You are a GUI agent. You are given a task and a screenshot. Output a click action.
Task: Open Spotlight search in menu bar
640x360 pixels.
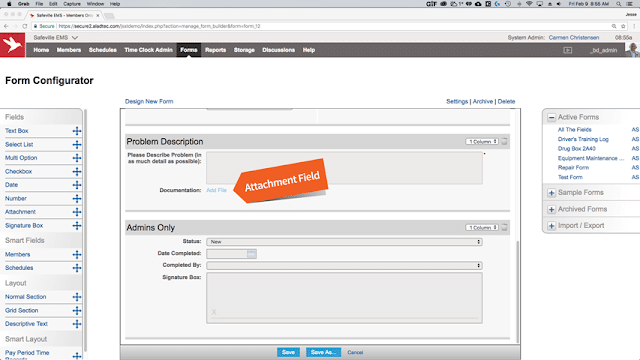tap(619, 4)
